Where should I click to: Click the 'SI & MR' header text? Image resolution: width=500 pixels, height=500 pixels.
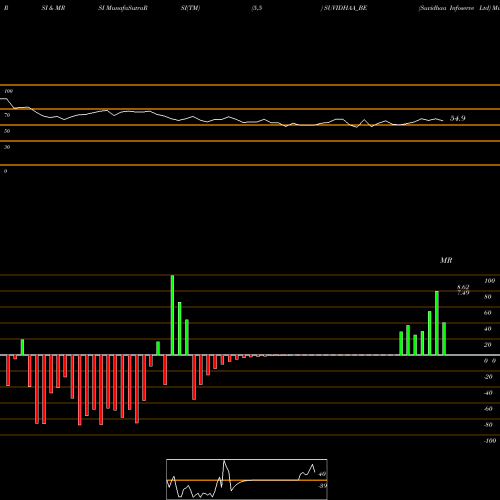tap(53, 8)
